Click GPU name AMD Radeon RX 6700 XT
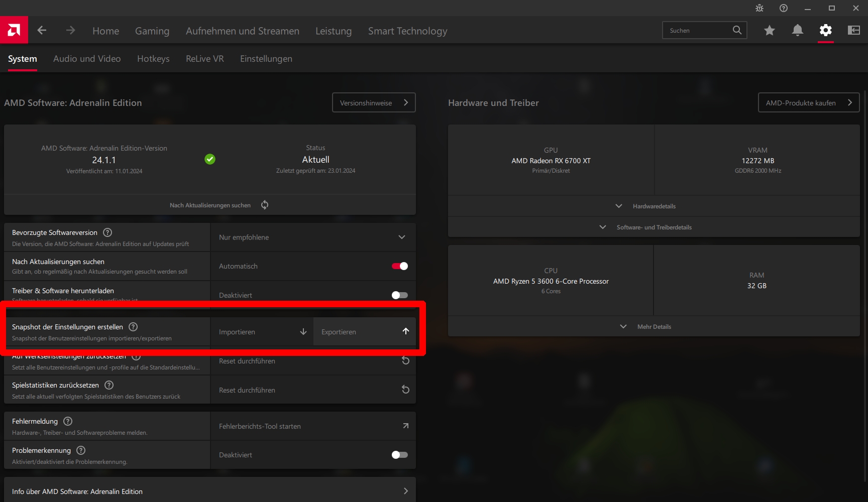 (551, 161)
